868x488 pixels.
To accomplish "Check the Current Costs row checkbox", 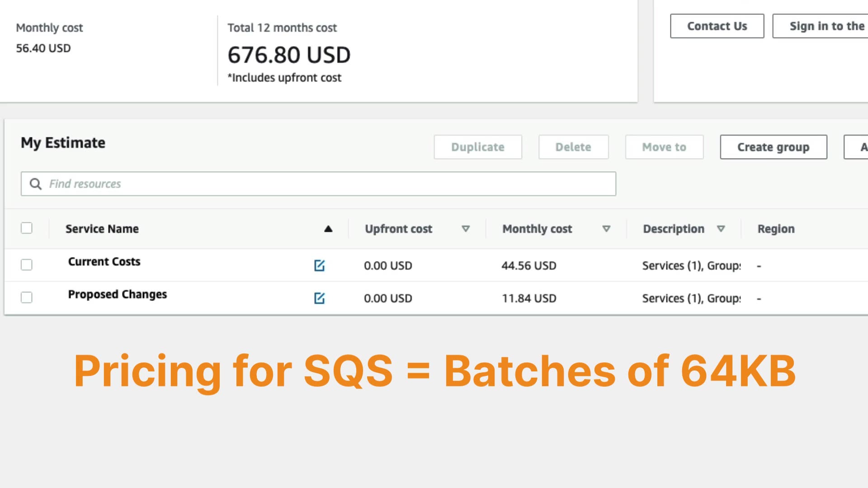I will coord(27,265).
